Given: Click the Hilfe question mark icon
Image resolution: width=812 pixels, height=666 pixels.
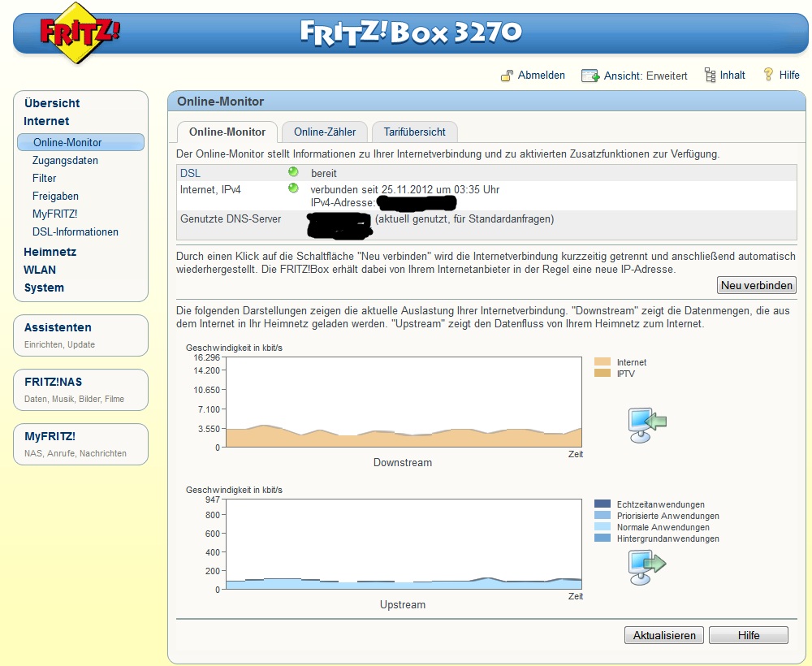Looking at the screenshot, I should (x=768, y=75).
